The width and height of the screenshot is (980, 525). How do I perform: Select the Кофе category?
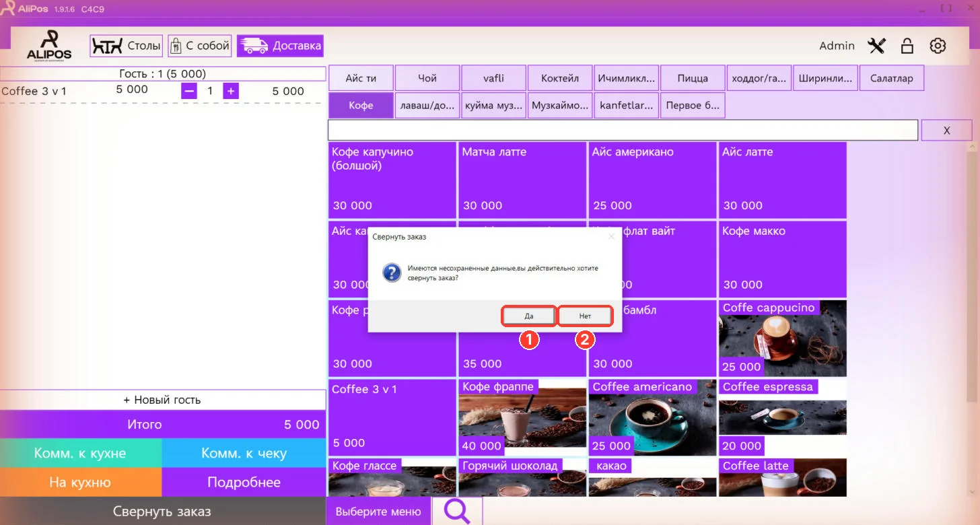click(x=361, y=106)
